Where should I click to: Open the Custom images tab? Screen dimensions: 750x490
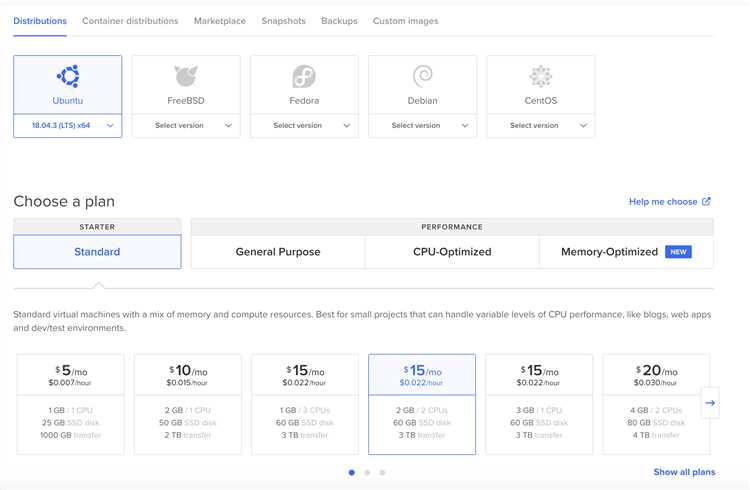click(x=406, y=21)
